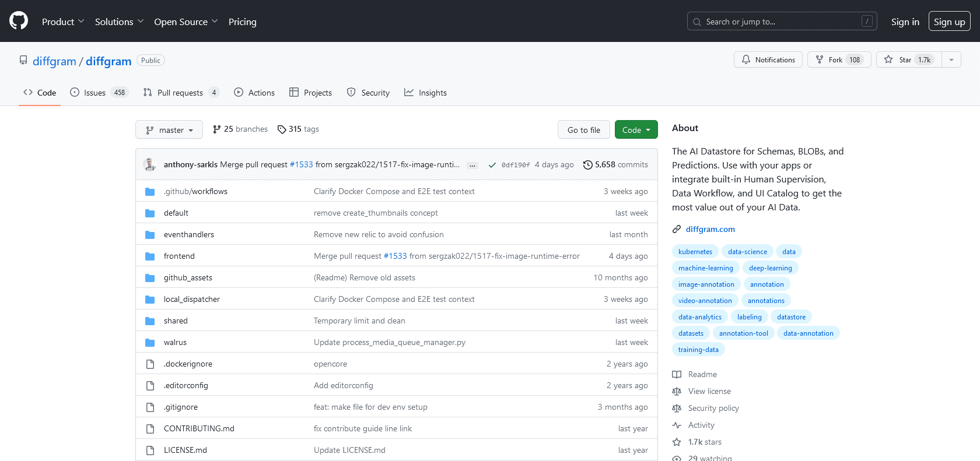Click the datastore topic tag
This screenshot has width=980, height=461.
pos(791,317)
